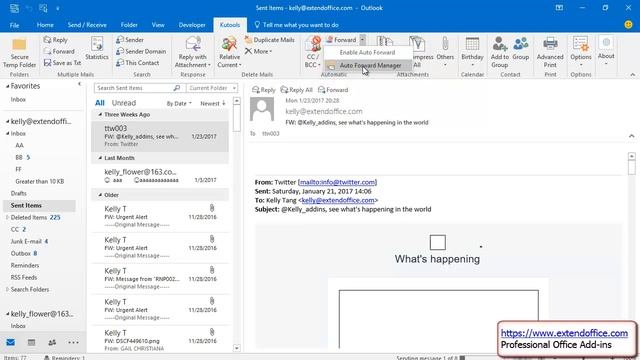
Task: Collapse the Last Month group
Action: [100, 158]
